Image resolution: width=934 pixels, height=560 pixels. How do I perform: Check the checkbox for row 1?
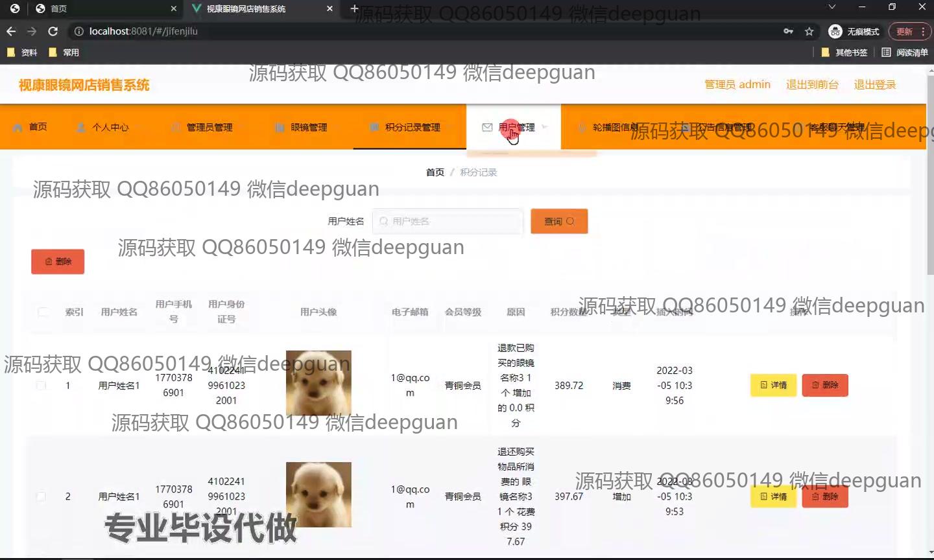(x=41, y=386)
